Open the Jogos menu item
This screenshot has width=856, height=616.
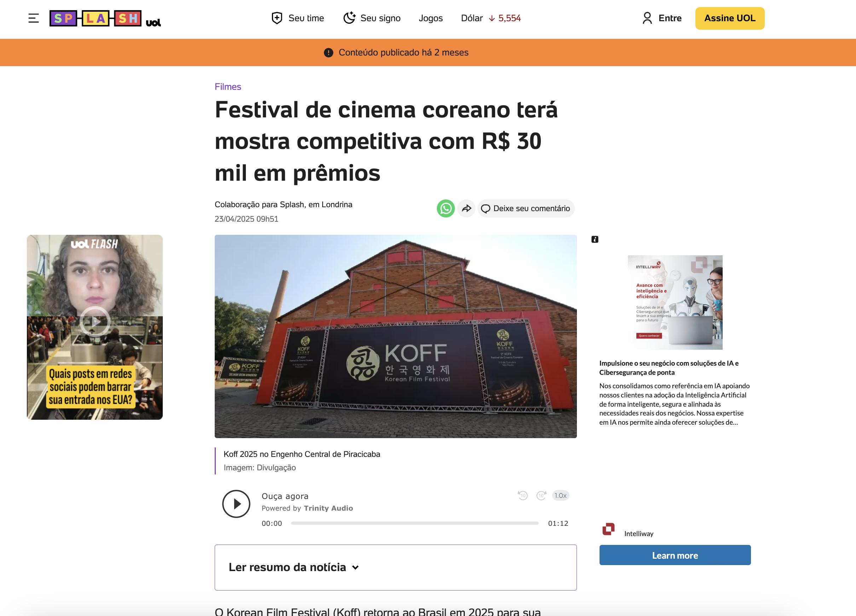pos(430,18)
